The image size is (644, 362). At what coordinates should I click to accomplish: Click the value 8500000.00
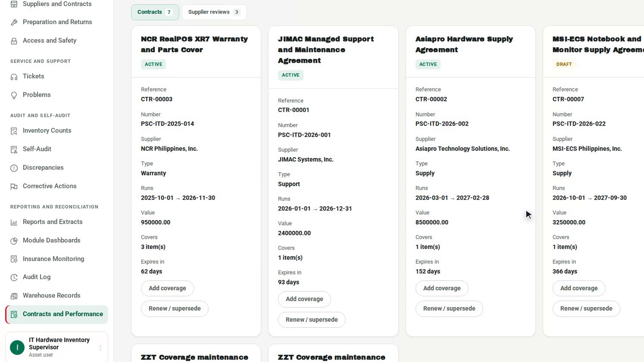[432, 222]
